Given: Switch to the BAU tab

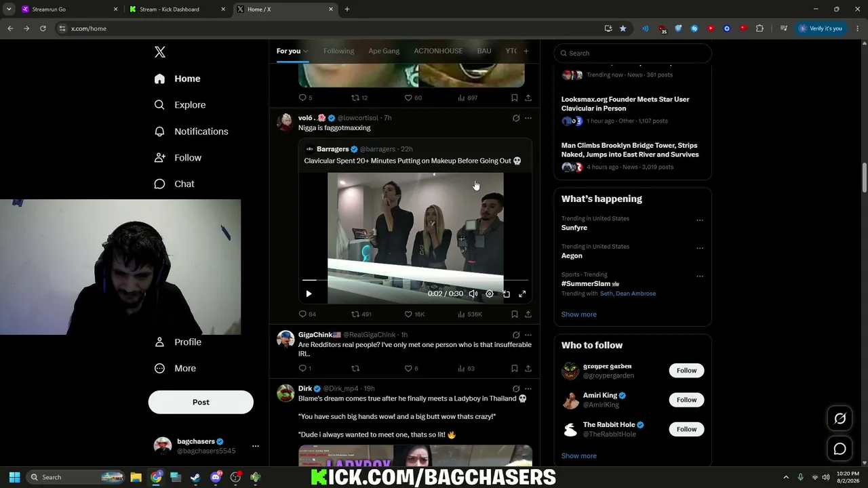Looking at the screenshot, I should pyautogui.click(x=484, y=51).
